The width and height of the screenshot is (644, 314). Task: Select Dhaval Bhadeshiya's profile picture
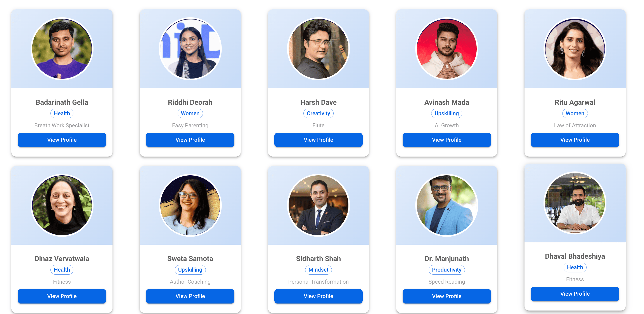click(x=575, y=203)
